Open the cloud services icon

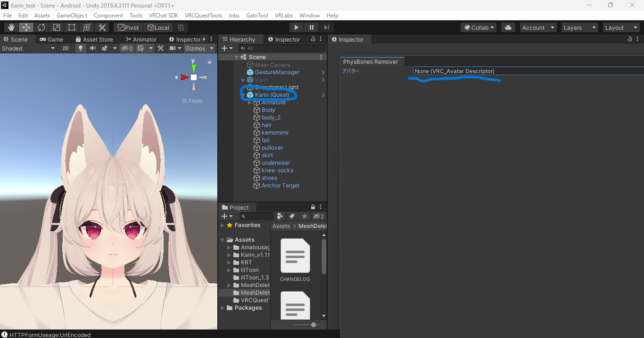click(508, 27)
